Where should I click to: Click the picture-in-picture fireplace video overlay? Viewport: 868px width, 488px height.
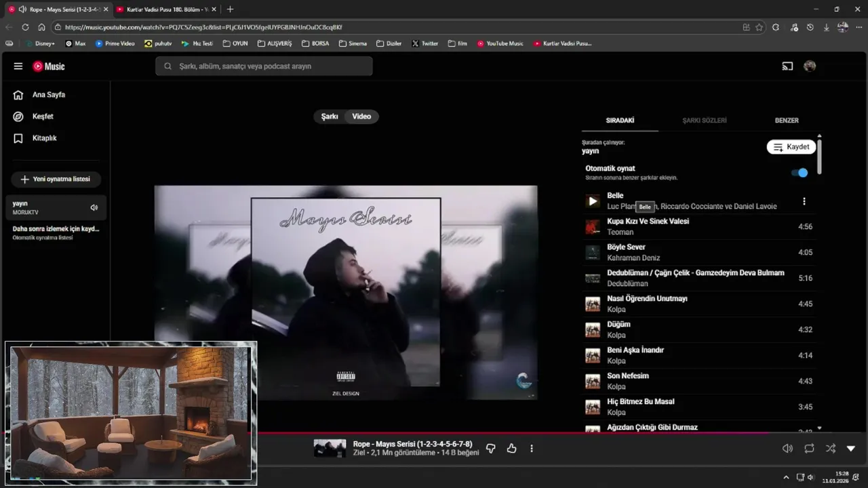coord(131,413)
